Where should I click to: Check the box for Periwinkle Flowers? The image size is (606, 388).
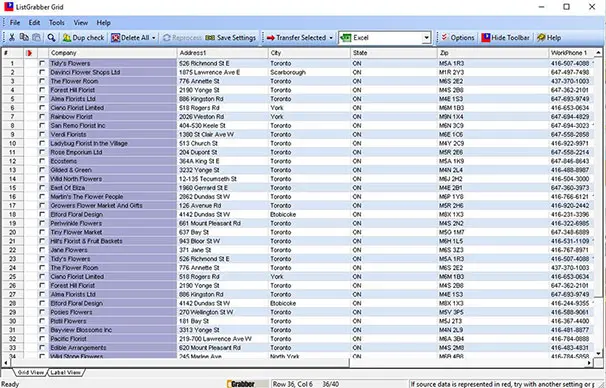[x=42, y=223]
